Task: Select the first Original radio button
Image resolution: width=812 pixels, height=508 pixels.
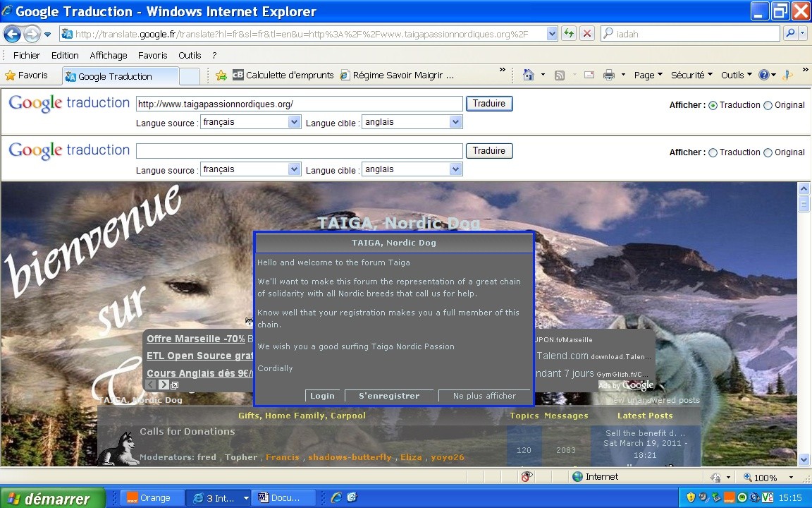Action: click(768, 105)
